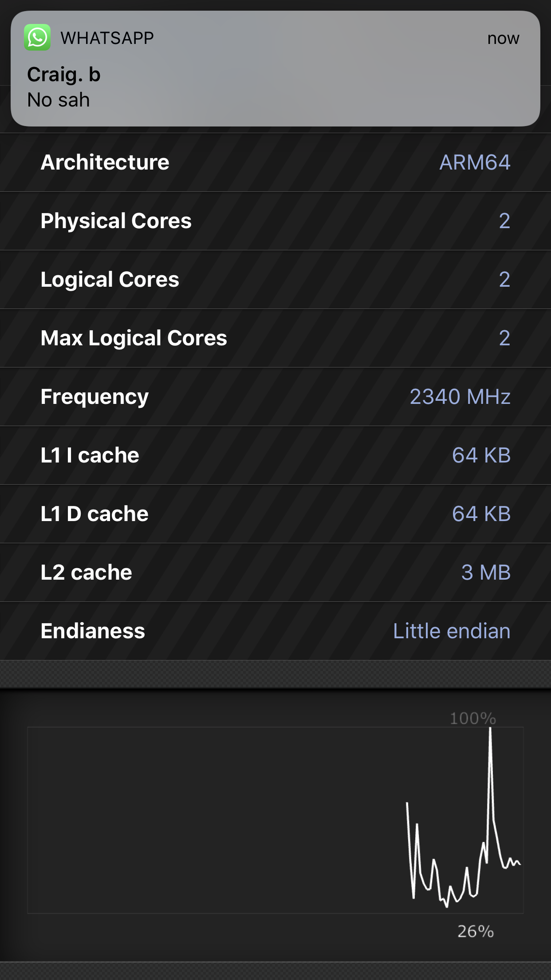Select the Frequency row
551x980 pixels.
(x=275, y=397)
